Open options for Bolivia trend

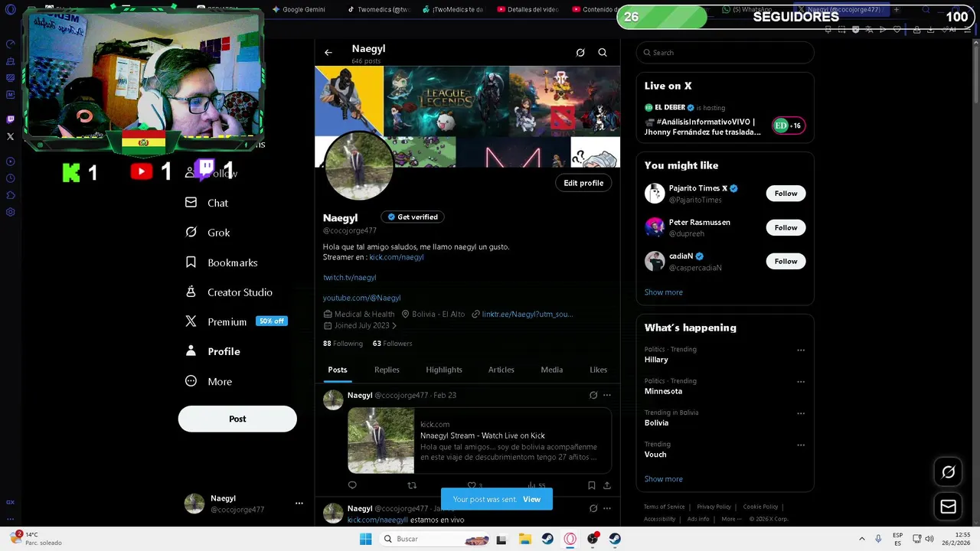point(801,413)
